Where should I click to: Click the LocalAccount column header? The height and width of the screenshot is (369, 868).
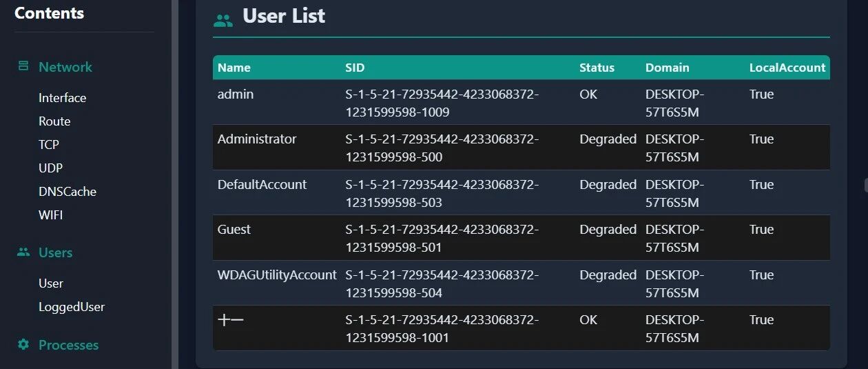[787, 68]
